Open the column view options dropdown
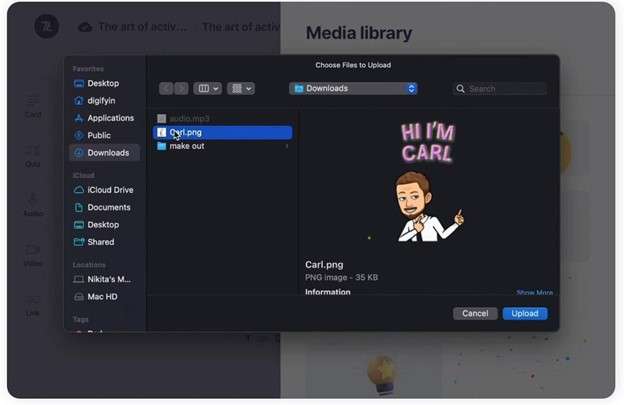The height and width of the screenshot is (405, 624). 207,88
